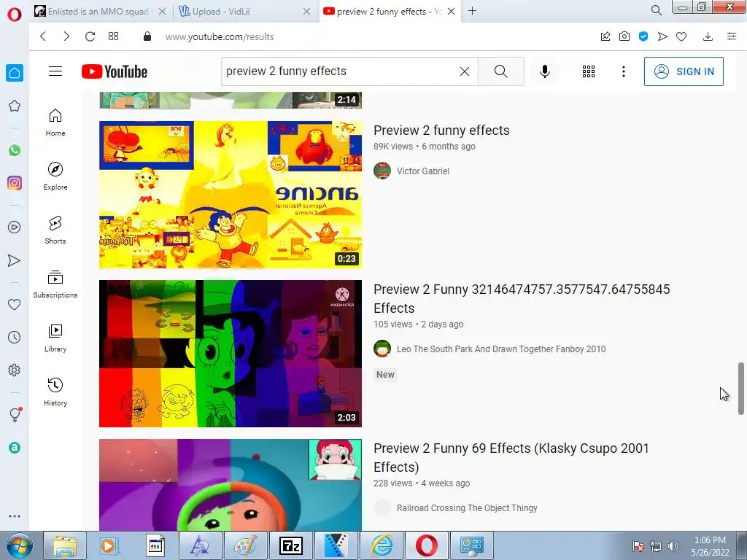Screen dimensions: 747x560
Task: Open the Opera menu logo
Action: pyautogui.click(x=15, y=15)
